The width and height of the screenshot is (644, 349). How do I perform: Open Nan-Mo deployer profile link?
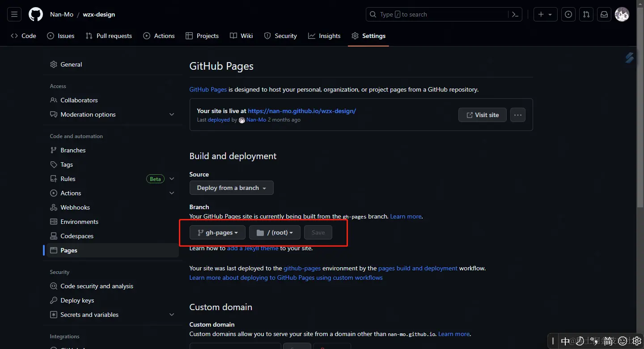coord(256,120)
